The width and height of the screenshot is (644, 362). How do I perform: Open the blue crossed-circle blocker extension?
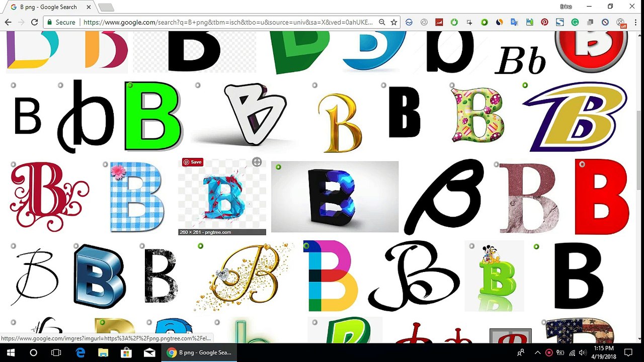coord(605,22)
